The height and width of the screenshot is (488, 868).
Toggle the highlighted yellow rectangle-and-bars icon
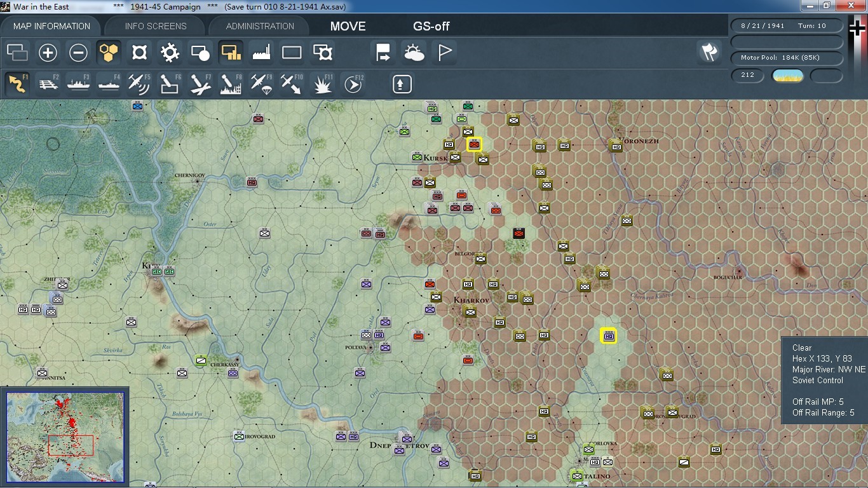231,52
